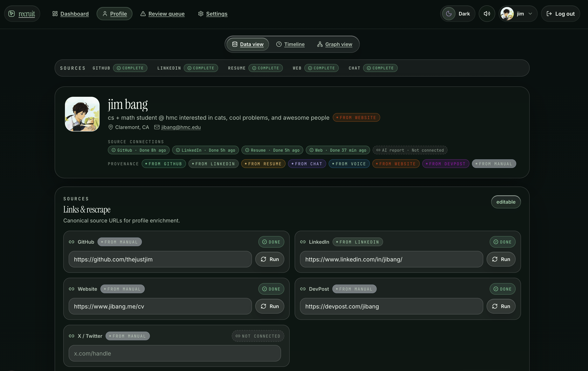Mute sound with the speaker icon
Viewport: 588px width, 371px height.
tap(487, 14)
